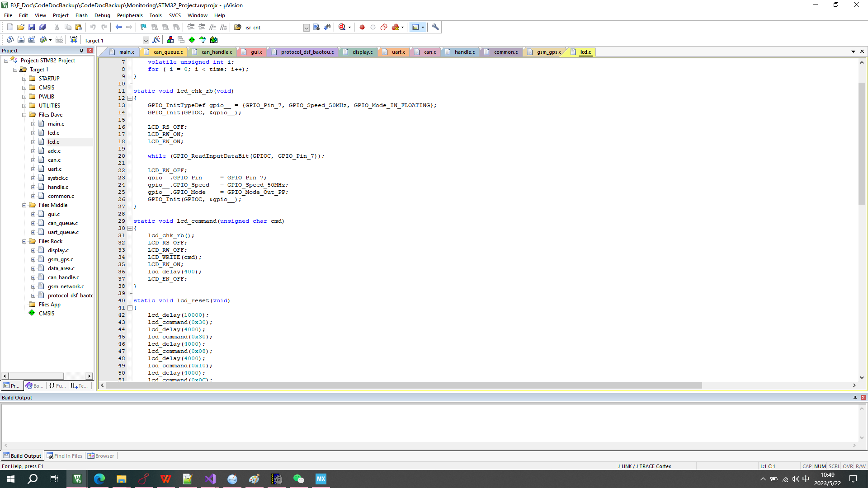Save the current file with the floppy icon
868x488 pixels.
[32, 27]
